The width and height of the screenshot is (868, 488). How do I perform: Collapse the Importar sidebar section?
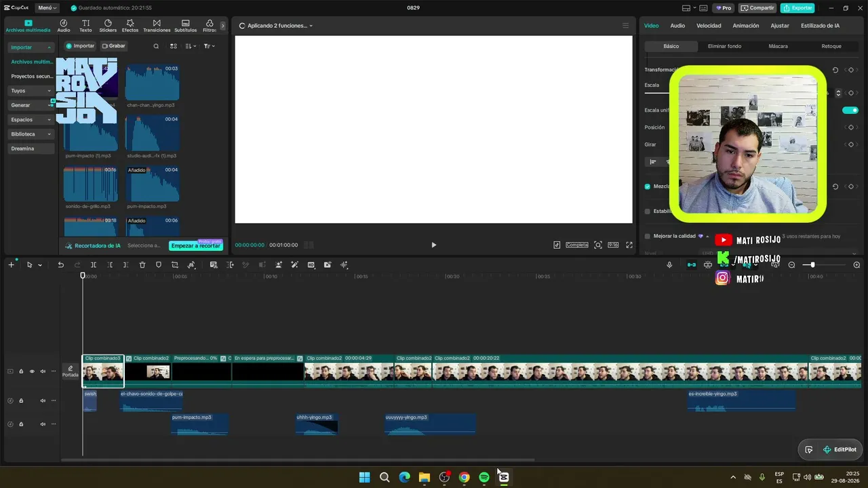[x=31, y=47]
